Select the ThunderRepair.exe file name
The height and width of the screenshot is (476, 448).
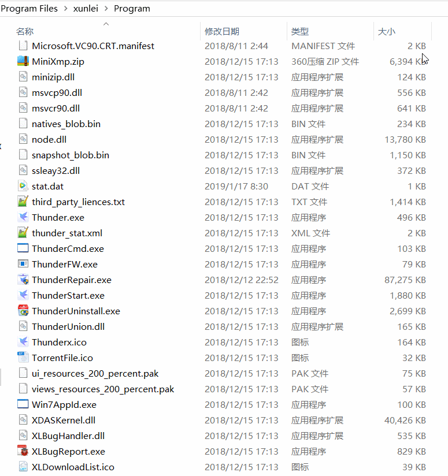pos(72,280)
